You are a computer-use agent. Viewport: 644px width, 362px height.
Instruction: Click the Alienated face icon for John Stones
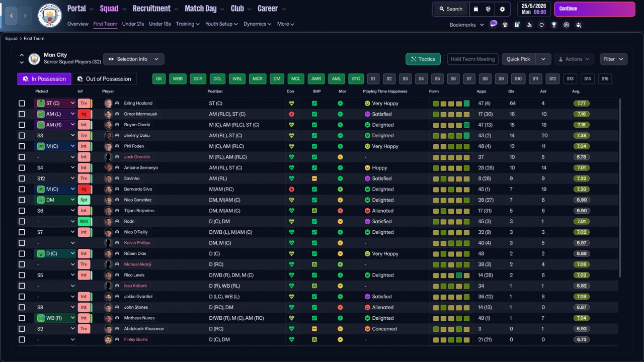367,307
